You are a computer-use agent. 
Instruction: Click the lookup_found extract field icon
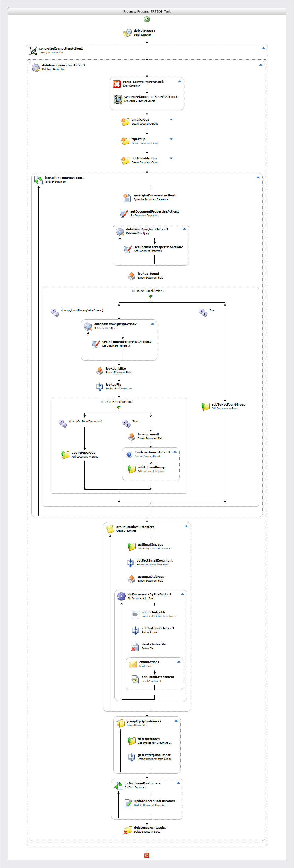132,276
